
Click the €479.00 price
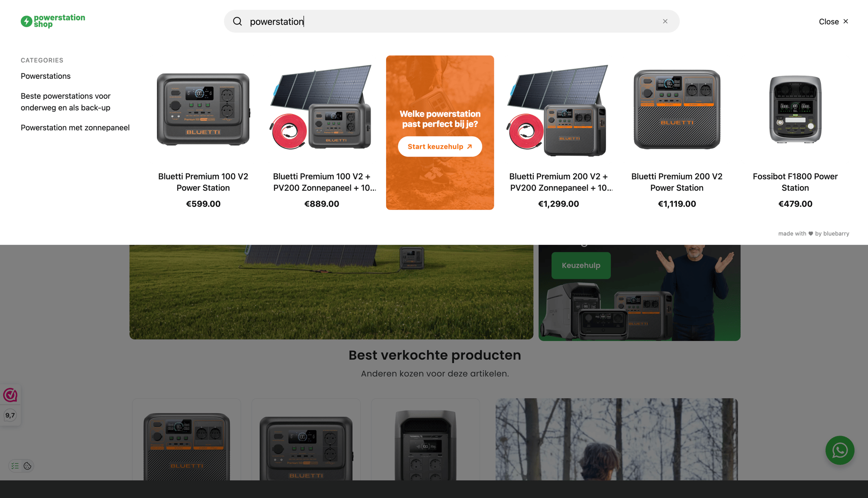795,204
